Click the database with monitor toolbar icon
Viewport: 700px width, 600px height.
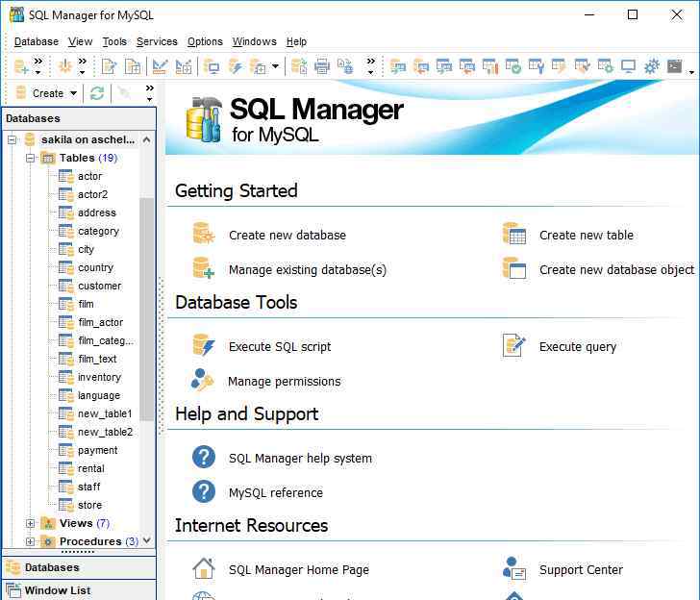click(212, 67)
